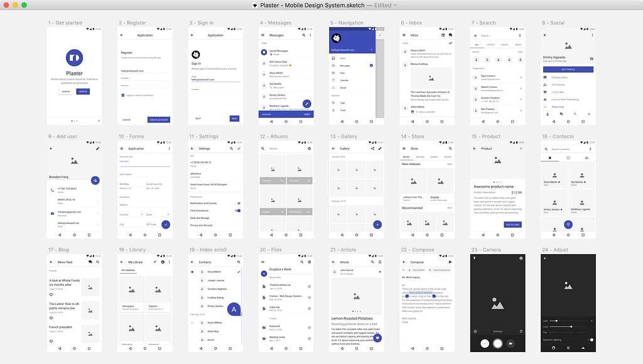
Task: Click the microphone in Contacts search bar
Action: [590, 149]
